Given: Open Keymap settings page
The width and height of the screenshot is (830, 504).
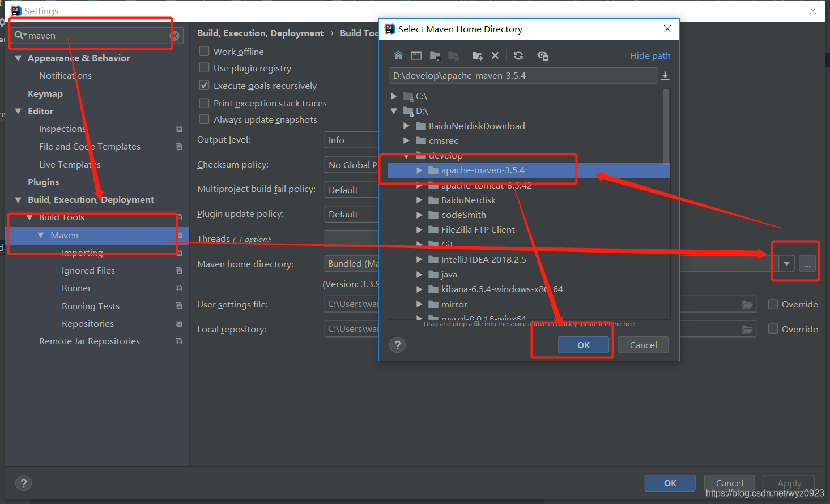Looking at the screenshot, I should [45, 94].
